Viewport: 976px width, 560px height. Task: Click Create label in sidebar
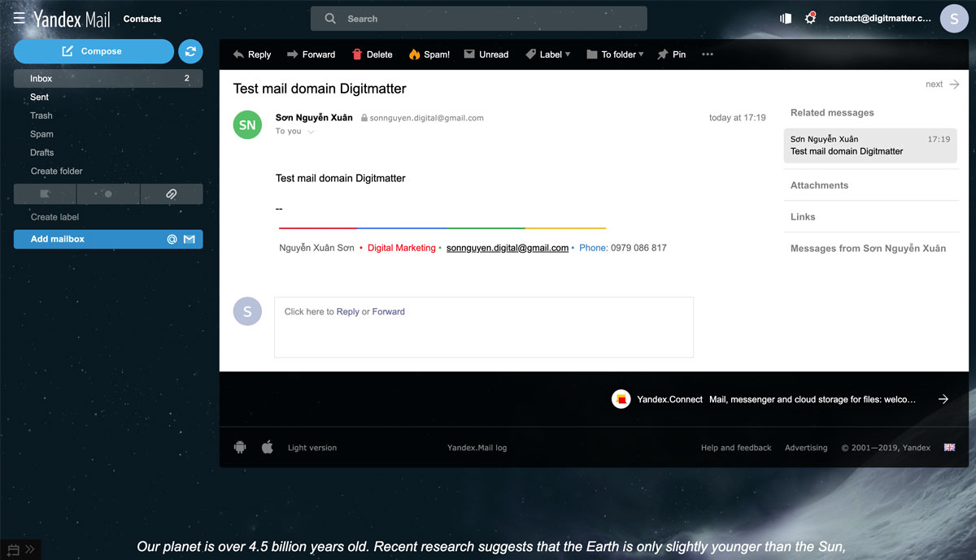[x=55, y=217]
